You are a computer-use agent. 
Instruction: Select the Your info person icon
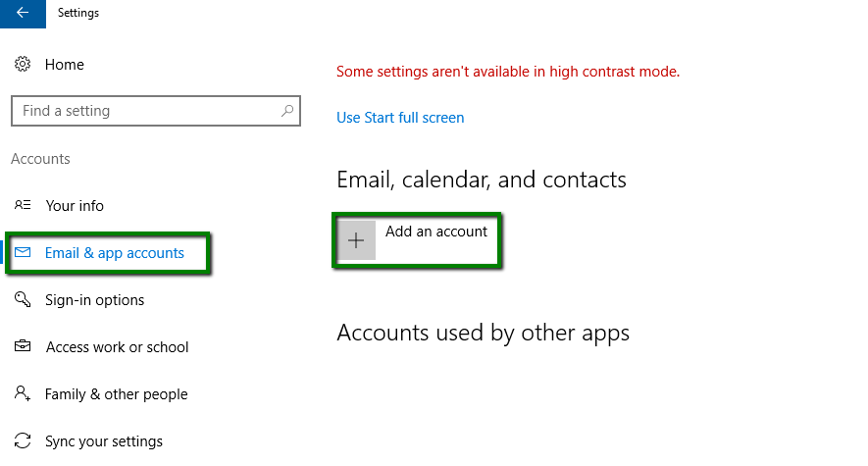click(23, 205)
